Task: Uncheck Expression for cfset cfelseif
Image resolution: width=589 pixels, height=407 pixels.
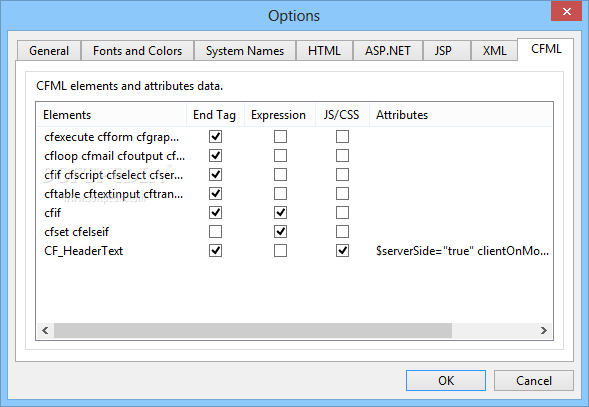Action: pos(280,231)
